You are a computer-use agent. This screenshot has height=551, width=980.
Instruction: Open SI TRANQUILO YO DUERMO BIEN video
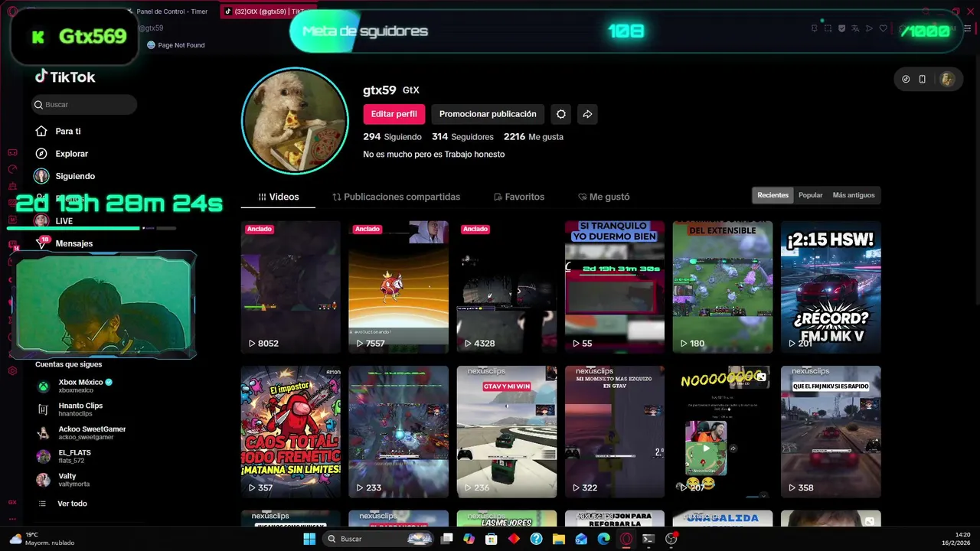pyautogui.click(x=615, y=287)
